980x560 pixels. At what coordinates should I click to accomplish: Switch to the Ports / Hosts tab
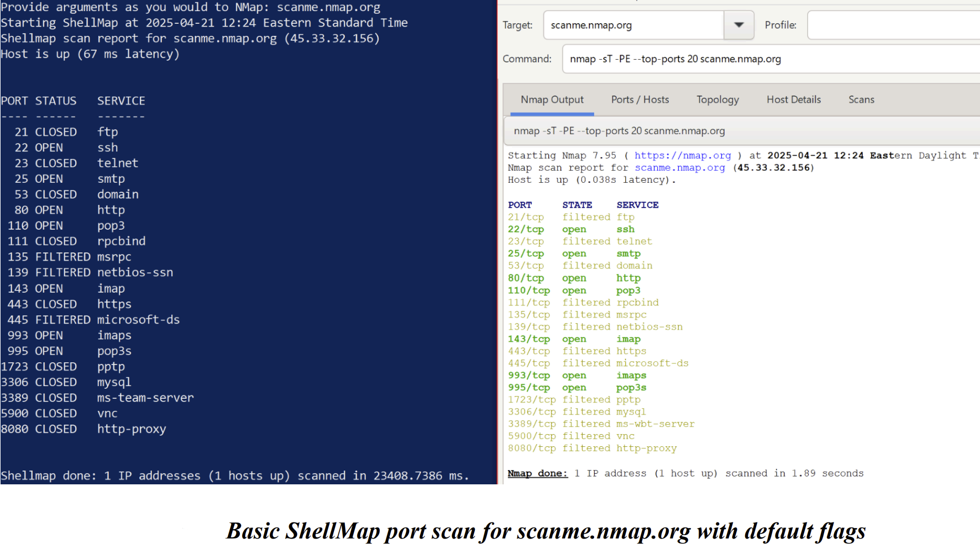[x=640, y=99]
